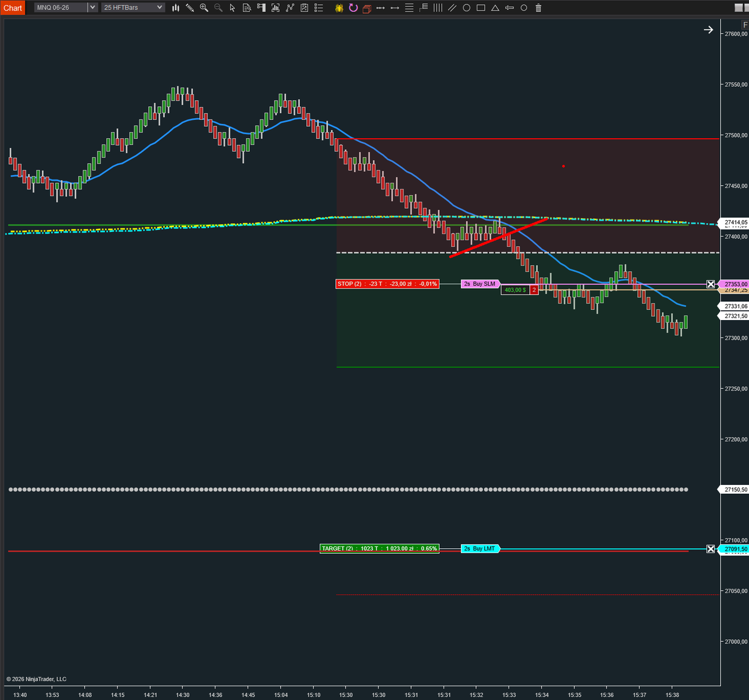Open the MNQ 06-26 instrument dropdown arrow

tap(92, 7)
